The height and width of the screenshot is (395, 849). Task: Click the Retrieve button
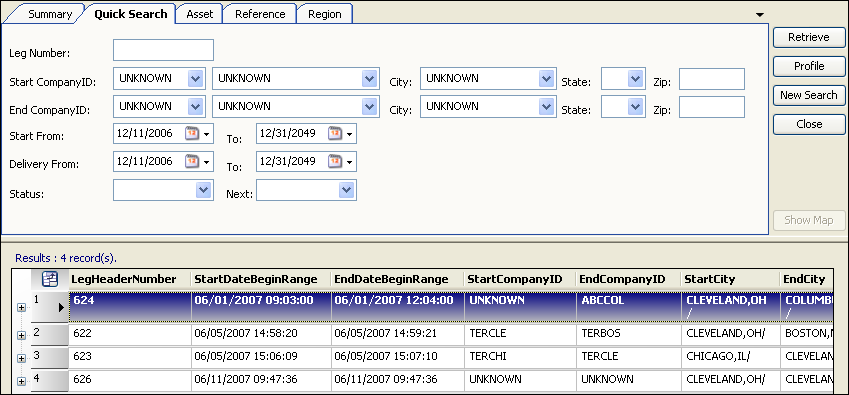click(809, 37)
